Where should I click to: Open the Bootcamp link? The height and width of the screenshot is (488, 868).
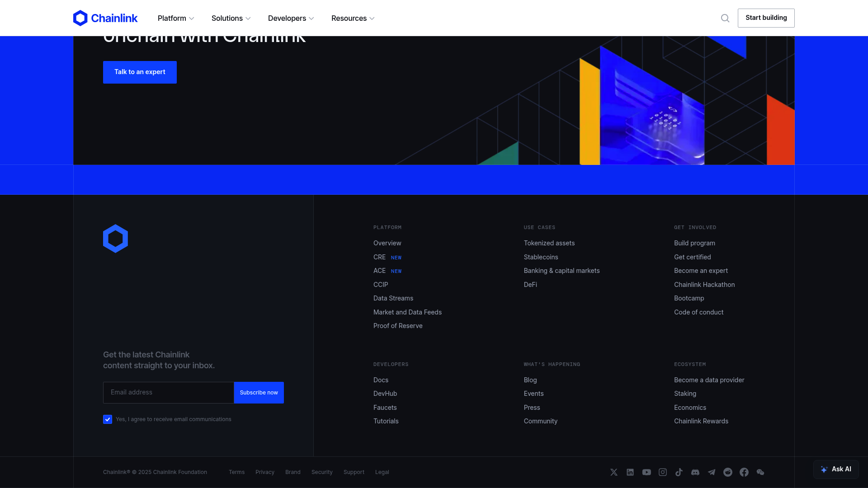(689, 298)
